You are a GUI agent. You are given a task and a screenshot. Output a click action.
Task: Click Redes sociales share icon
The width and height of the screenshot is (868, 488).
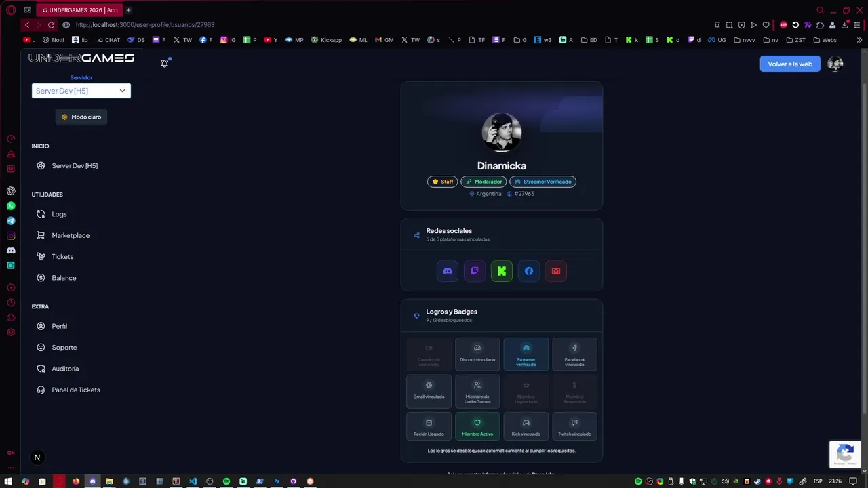pyautogui.click(x=416, y=235)
